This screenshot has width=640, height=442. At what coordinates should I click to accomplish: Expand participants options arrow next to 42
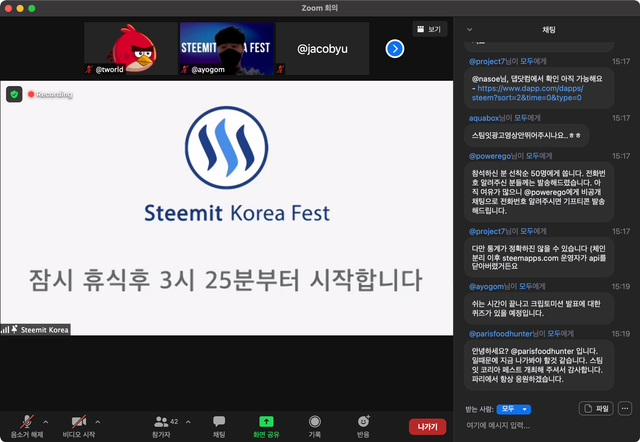click(x=188, y=422)
